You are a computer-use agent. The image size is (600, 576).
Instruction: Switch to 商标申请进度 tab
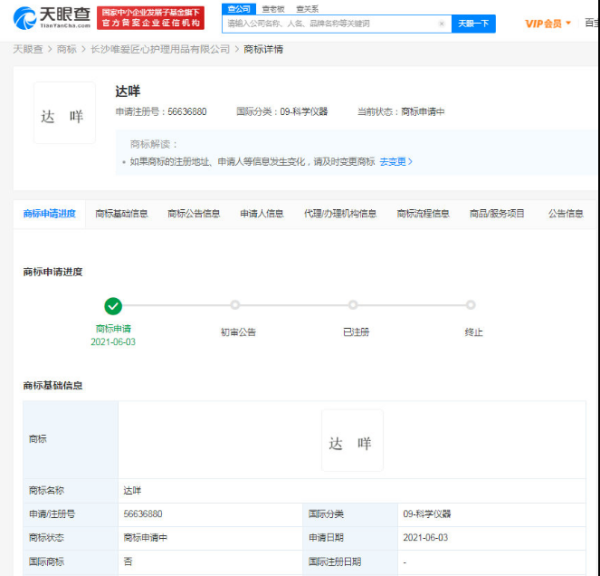pyautogui.click(x=49, y=214)
